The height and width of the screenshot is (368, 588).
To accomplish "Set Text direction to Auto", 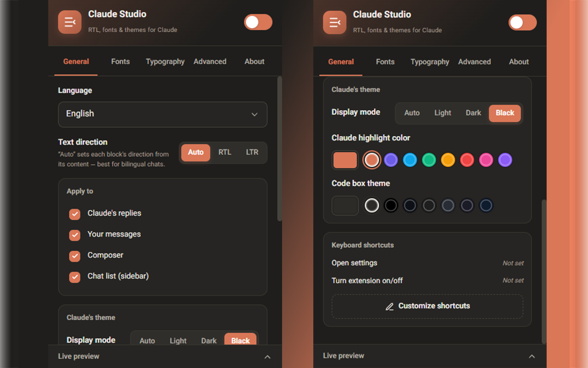I will [196, 152].
